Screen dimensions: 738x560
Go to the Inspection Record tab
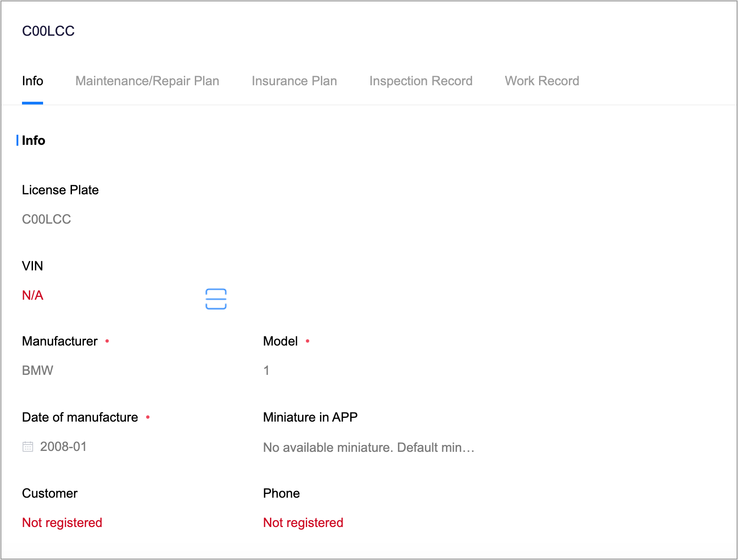click(421, 81)
